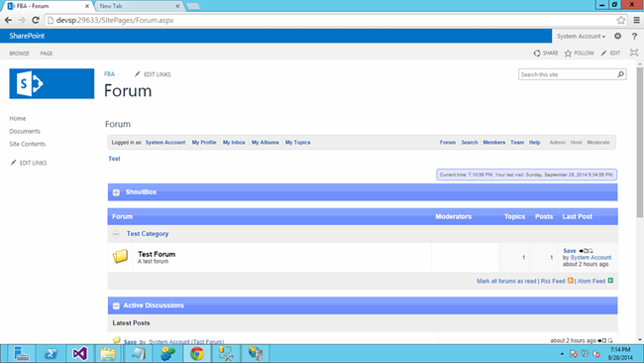Click the green Atom Feed icon

(610, 281)
